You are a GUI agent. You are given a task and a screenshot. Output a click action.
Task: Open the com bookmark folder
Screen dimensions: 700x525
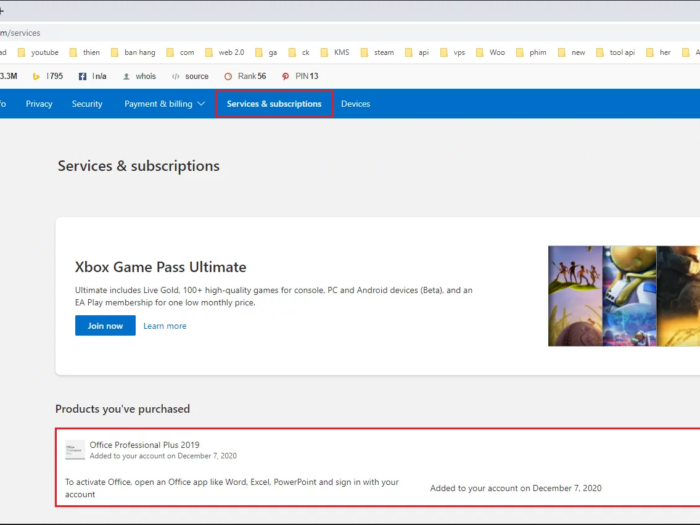tap(180, 52)
